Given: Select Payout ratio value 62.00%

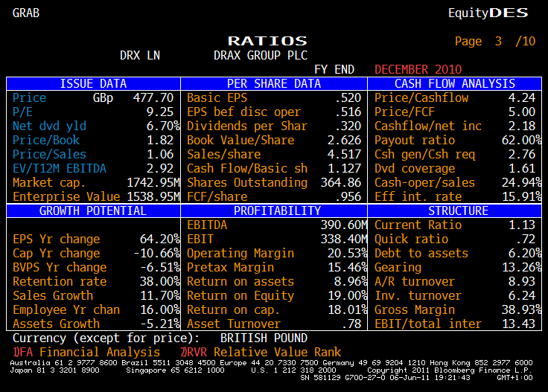Looking at the screenshot, I should (521, 140).
